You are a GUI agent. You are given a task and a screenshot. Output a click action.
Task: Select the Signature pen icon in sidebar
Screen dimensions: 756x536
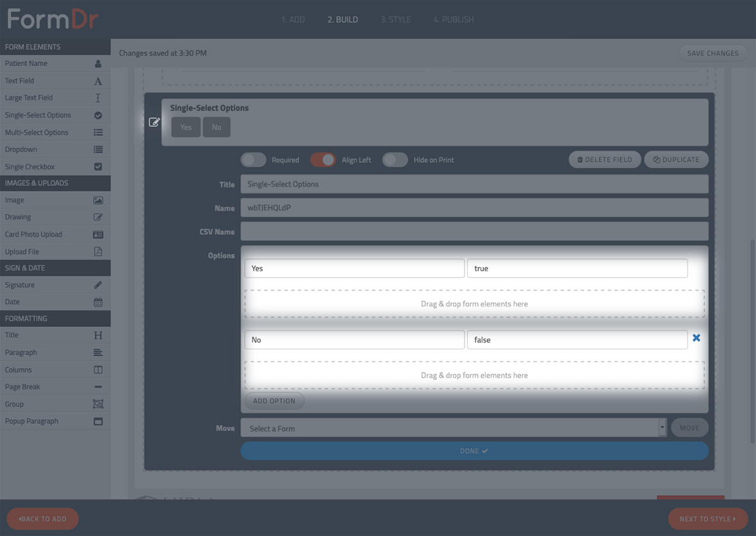pyautogui.click(x=98, y=285)
